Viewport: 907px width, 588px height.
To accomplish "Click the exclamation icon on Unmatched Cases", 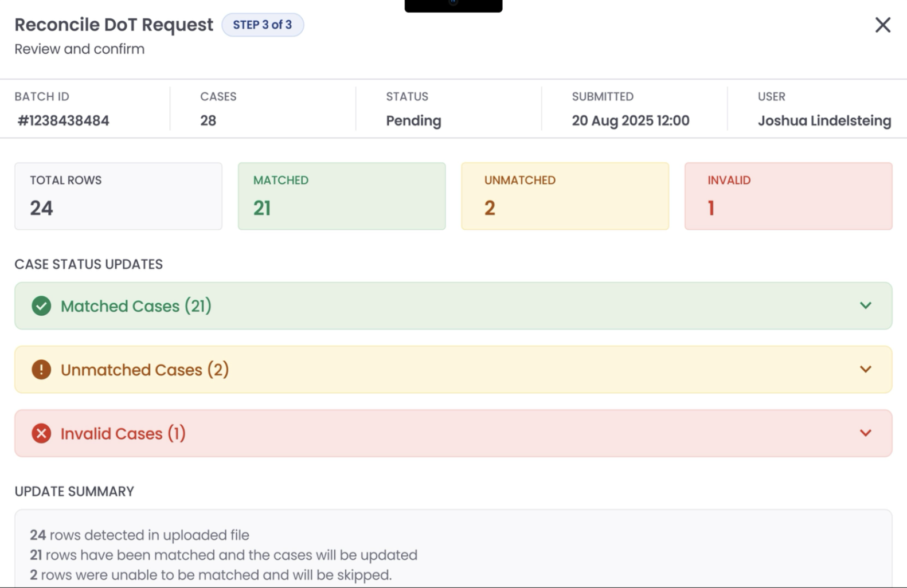I will [41, 370].
